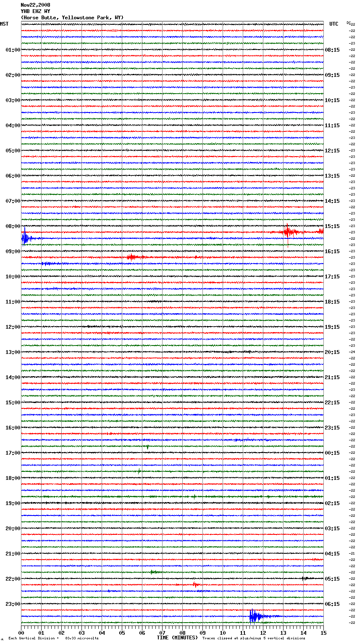Select the 01:00 MST time label
The image size is (357, 644).
[x=13, y=50]
